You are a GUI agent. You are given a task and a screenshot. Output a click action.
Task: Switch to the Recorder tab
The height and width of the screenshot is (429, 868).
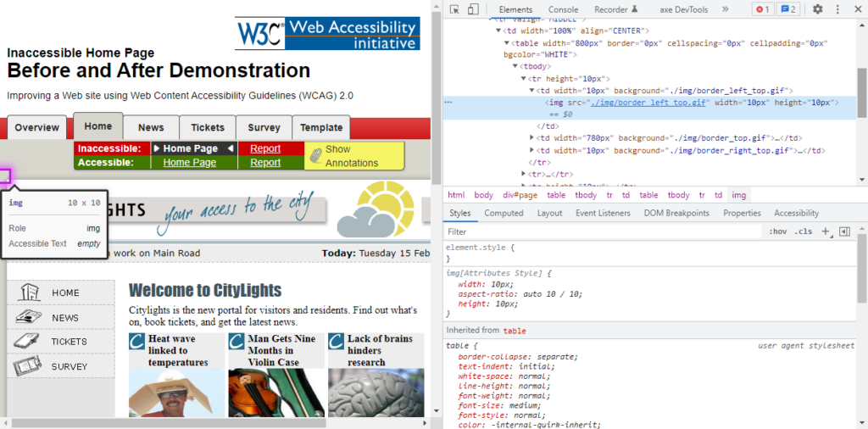pyautogui.click(x=615, y=9)
